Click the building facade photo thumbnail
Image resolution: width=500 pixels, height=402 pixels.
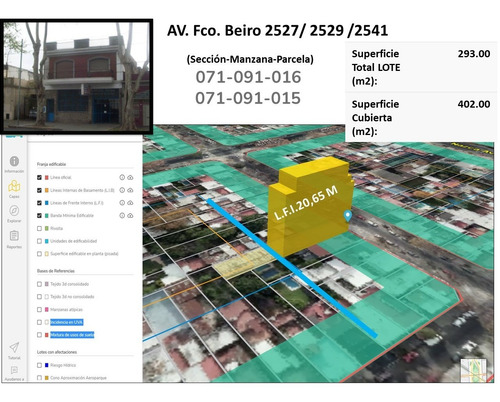pyautogui.click(x=76, y=76)
